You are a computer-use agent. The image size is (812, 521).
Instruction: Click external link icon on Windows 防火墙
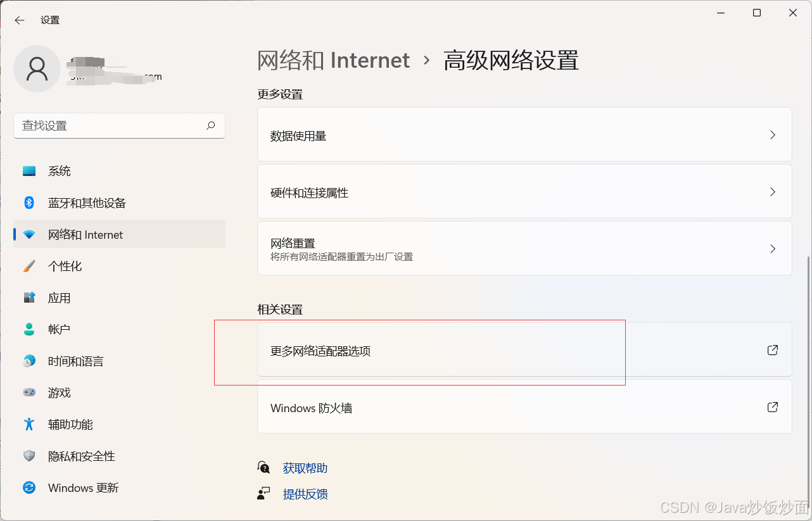click(773, 407)
